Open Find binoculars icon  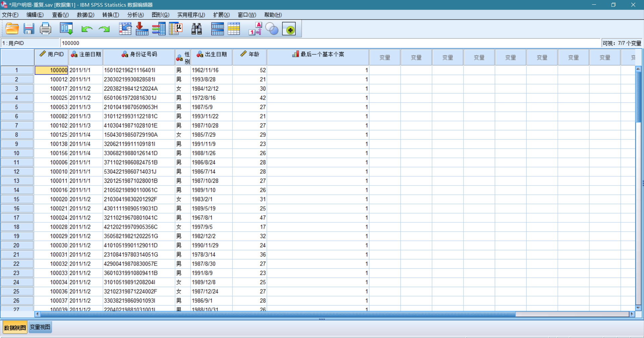click(x=197, y=29)
